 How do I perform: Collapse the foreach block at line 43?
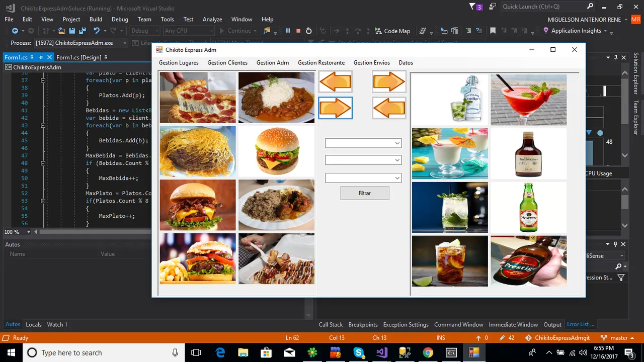point(43,126)
